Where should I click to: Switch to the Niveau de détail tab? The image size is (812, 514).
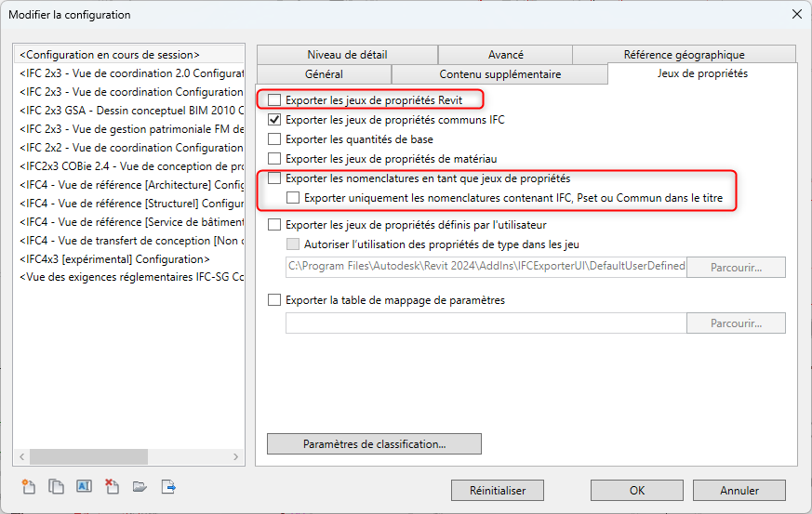347,55
